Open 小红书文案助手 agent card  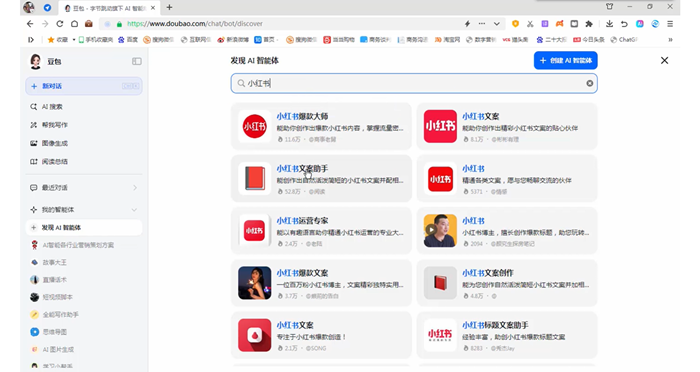321,179
